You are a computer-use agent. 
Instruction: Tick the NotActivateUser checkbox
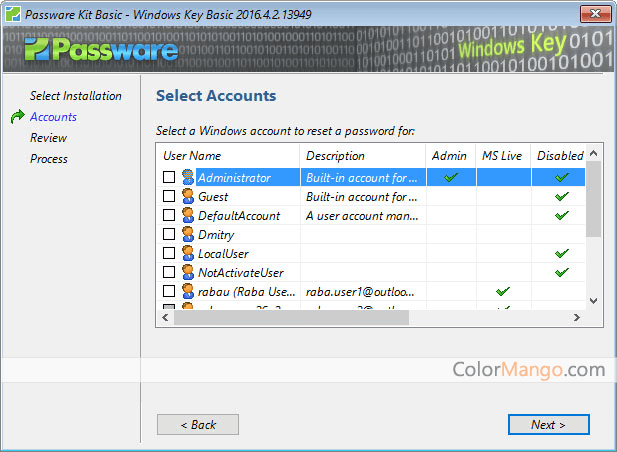pyautogui.click(x=169, y=272)
